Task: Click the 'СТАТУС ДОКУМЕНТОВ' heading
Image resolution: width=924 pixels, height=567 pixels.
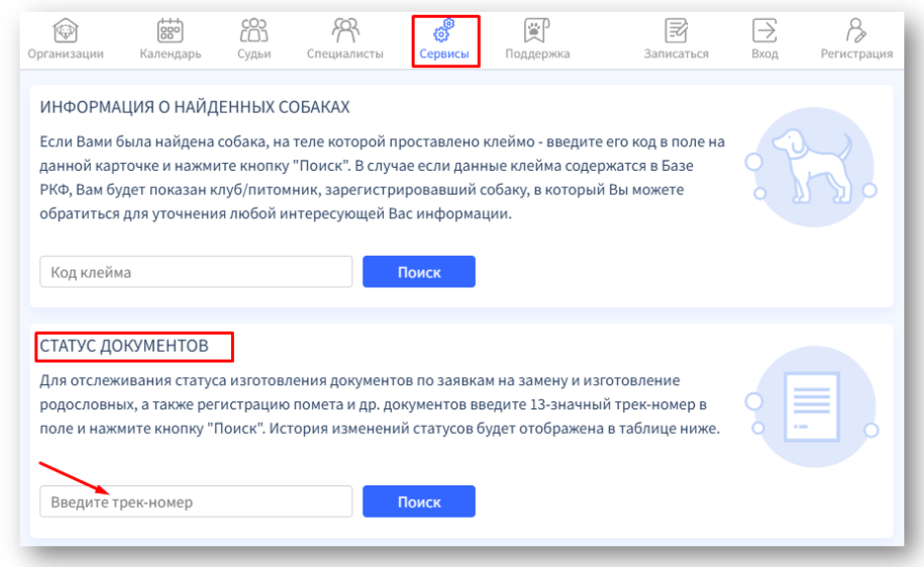Action: pos(124,346)
